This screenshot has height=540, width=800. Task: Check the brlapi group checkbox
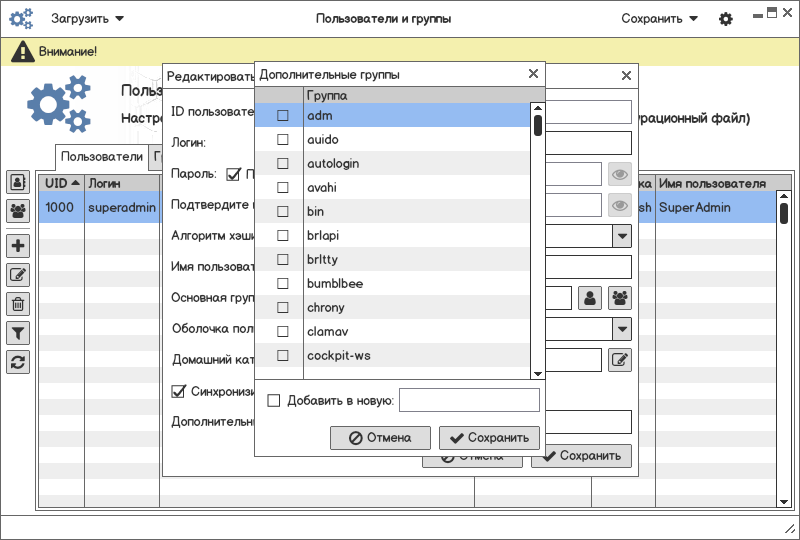tap(283, 235)
